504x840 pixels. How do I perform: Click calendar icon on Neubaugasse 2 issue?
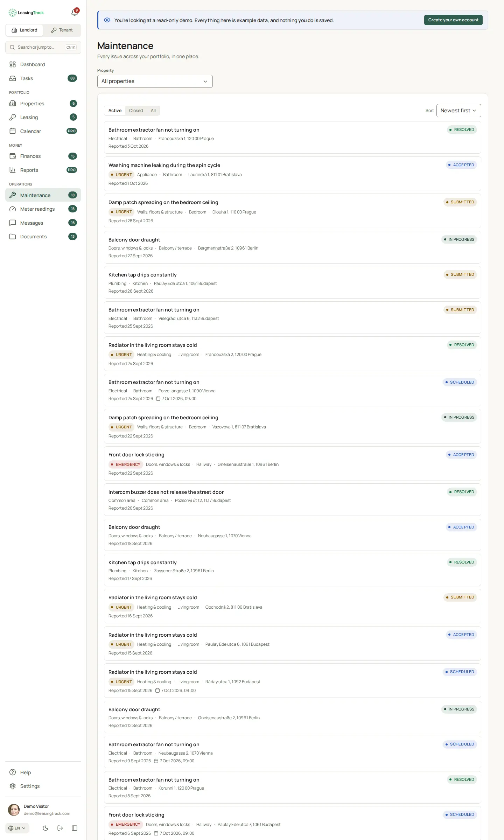coord(156,761)
